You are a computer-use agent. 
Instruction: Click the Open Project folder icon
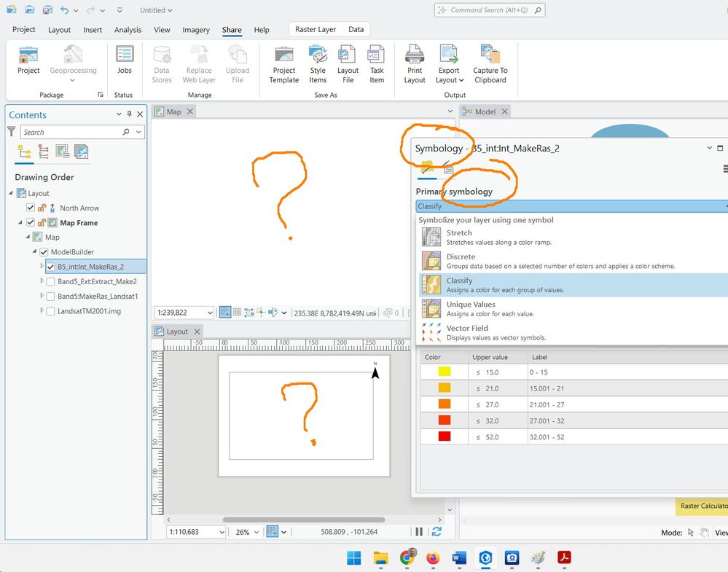tap(29, 9)
